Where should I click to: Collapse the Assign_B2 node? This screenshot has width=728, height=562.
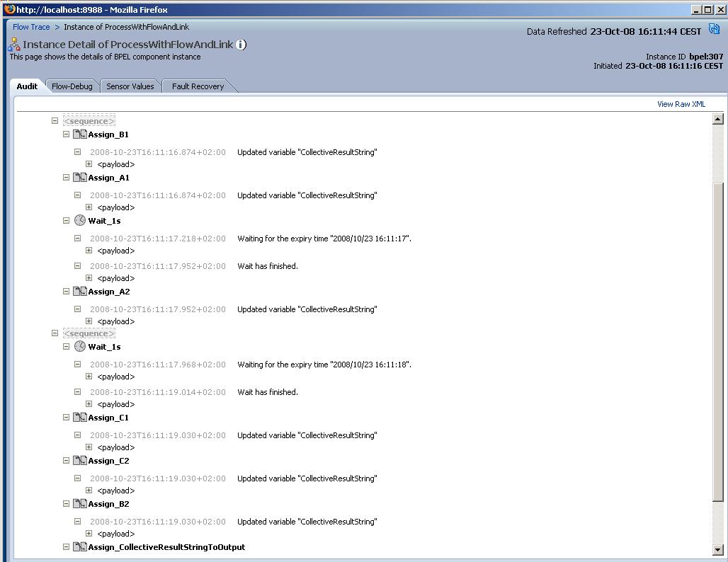coord(66,503)
